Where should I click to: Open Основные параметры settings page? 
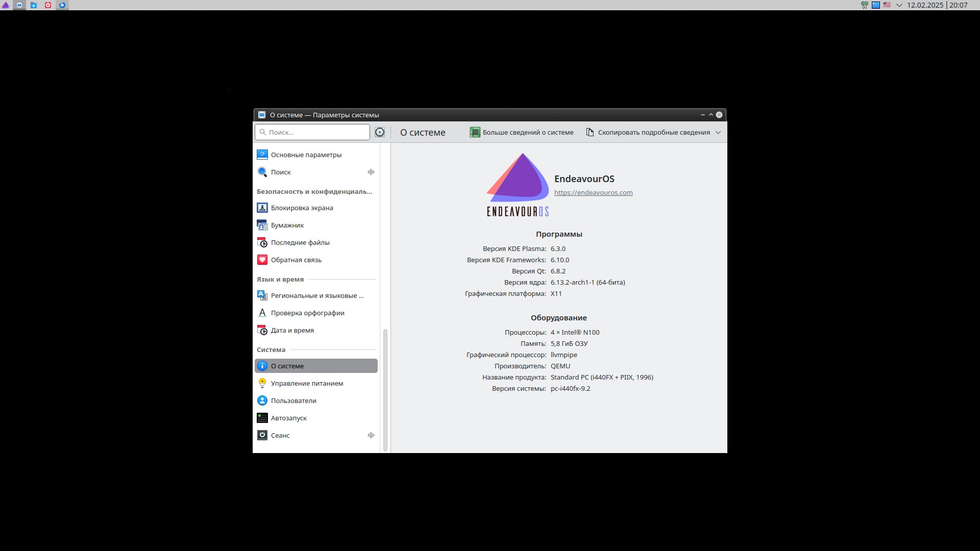(x=316, y=155)
